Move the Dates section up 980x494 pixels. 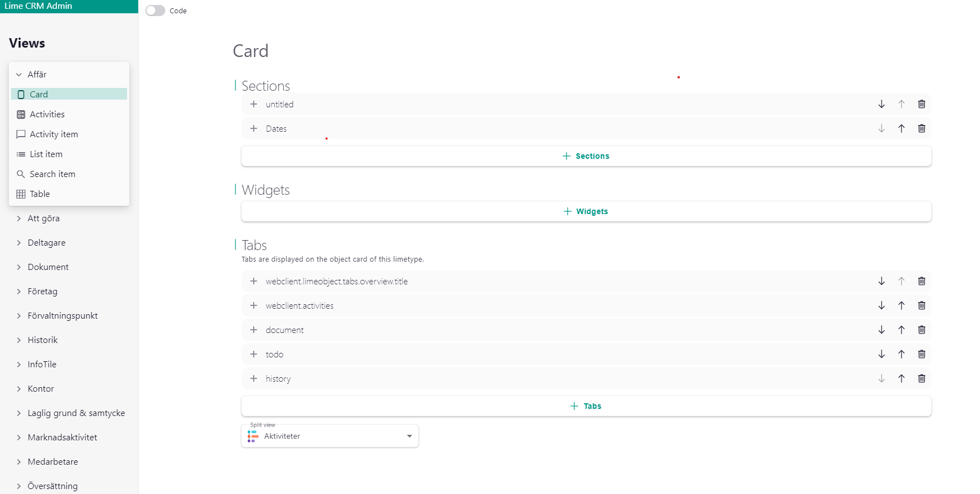point(902,128)
